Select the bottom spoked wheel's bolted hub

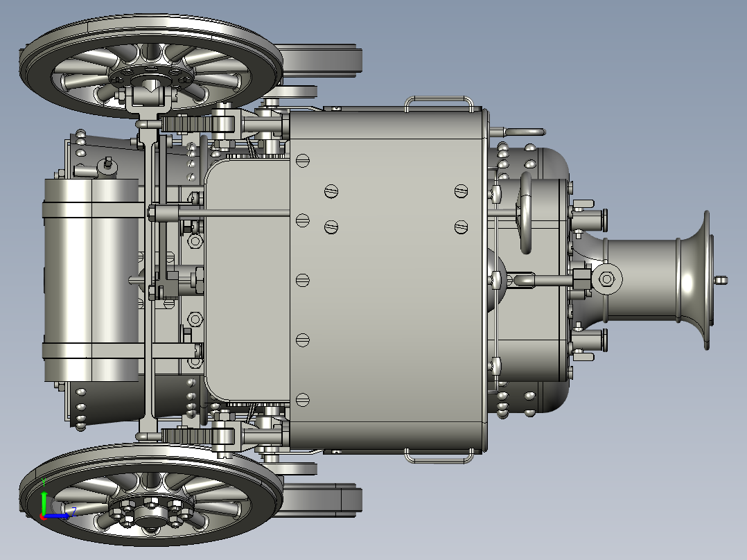pyautogui.click(x=150, y=514)
